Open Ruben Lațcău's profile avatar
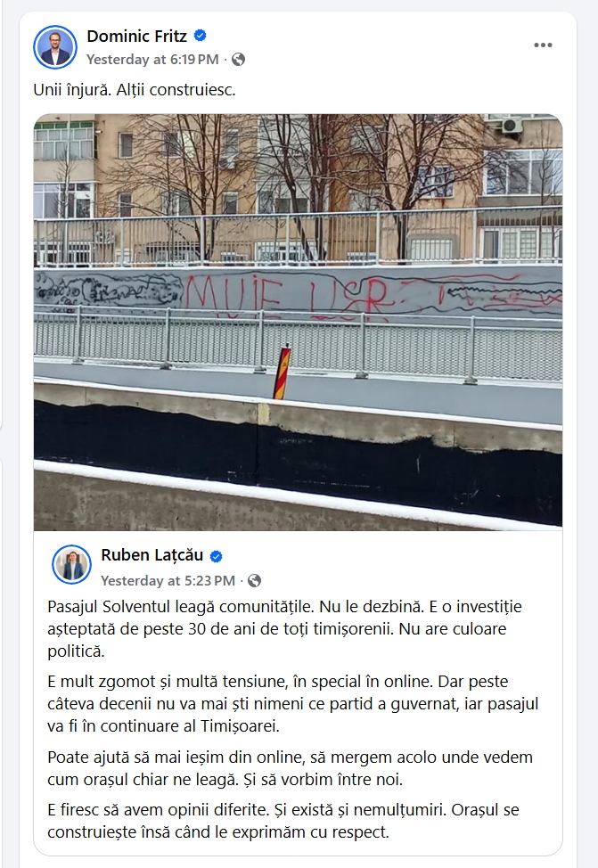The width and height of the screenshot is (598, 868). [71, 565]
